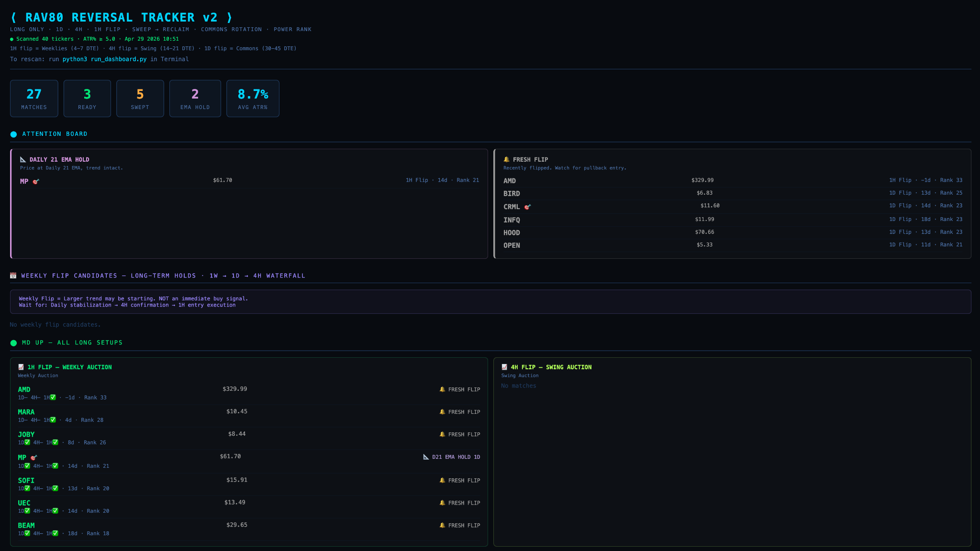Click the green dot beside MD UP — ALL LONG SETUPS
The height and width of the screenshot is (551, 980).
click(x=13, y=343)
